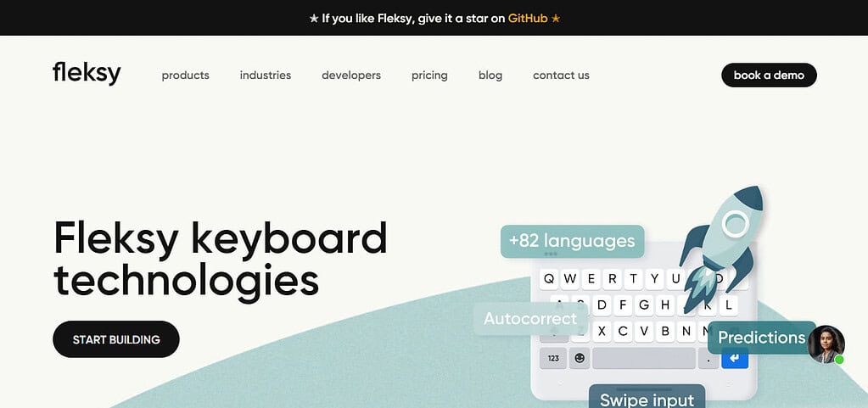868x408 pixels.
Task: Click the Swipe input label
Action: [647, 398]
